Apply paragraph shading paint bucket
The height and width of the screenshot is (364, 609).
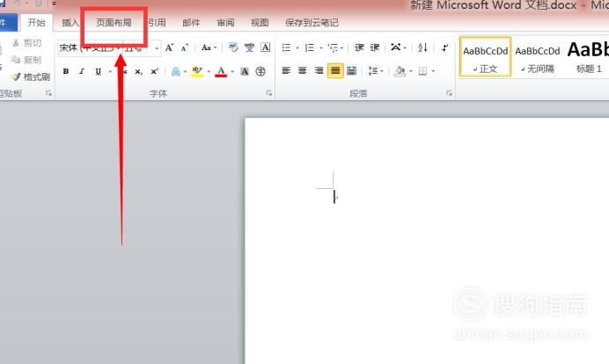(x=400, y=71)
